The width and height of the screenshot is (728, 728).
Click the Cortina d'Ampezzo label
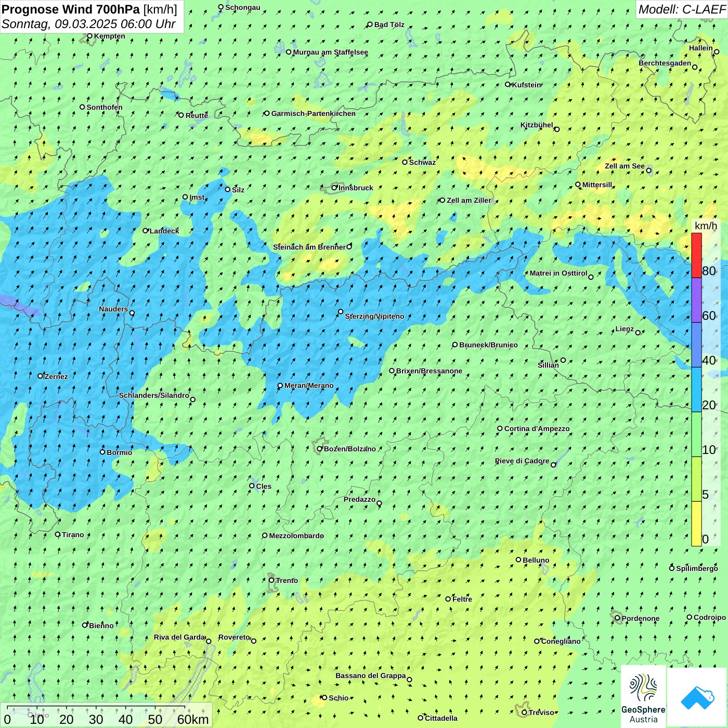tap(537, 428)
